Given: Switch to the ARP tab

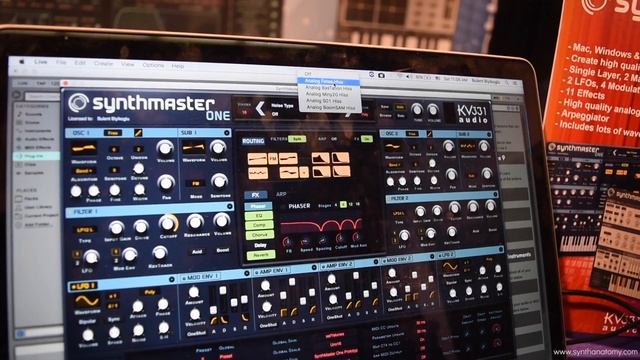Looking at the screenshot, I should pos(281,194).
